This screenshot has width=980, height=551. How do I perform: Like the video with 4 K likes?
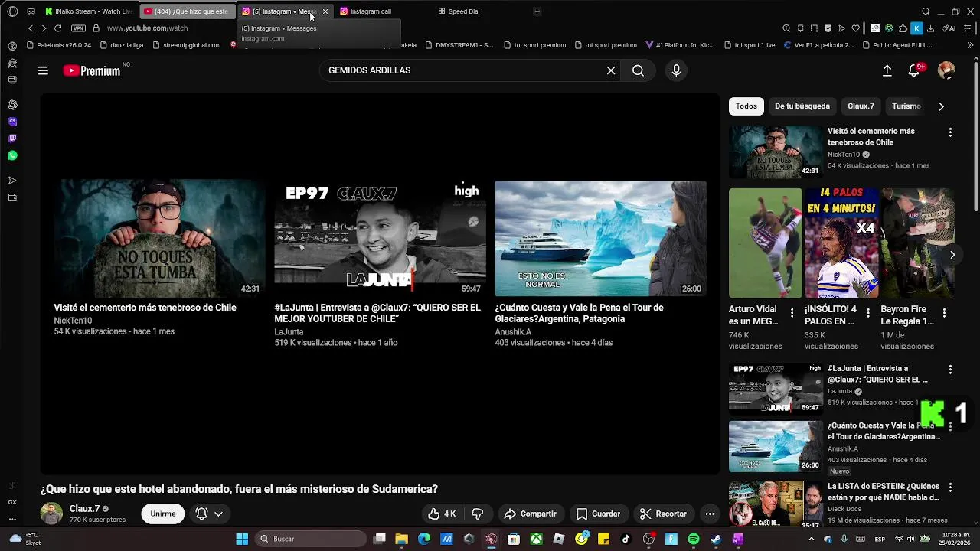pos(442,514)
